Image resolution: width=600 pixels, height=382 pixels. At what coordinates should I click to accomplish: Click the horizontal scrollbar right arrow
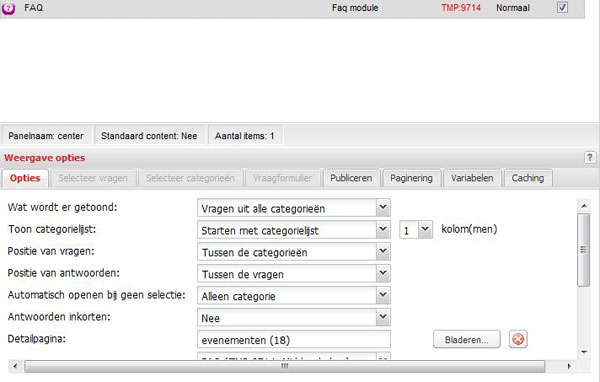(569, 366)
